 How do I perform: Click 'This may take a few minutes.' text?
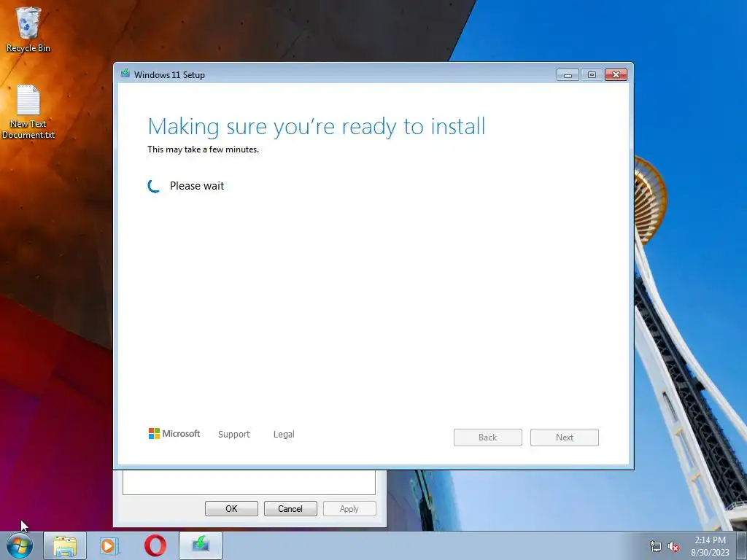pos(203,149)
